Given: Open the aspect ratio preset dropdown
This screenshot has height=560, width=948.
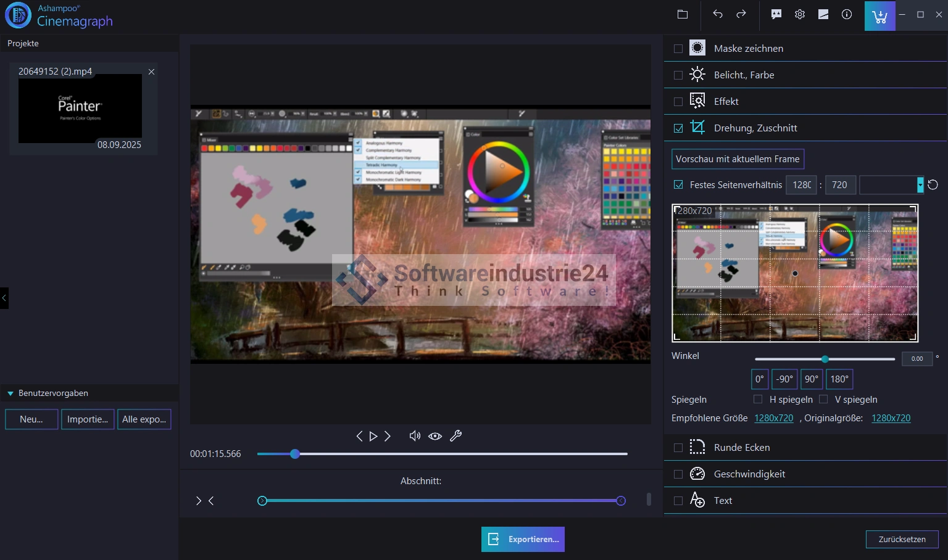Looking at the screenshot, I should point(920,185).
